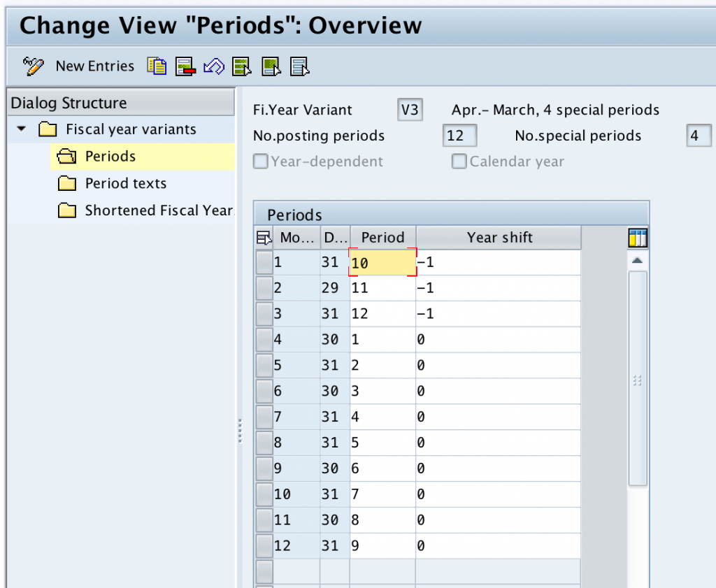The image size is (716, 588).
Task: Select the row for month 3
Action: (x=264, y=314)
